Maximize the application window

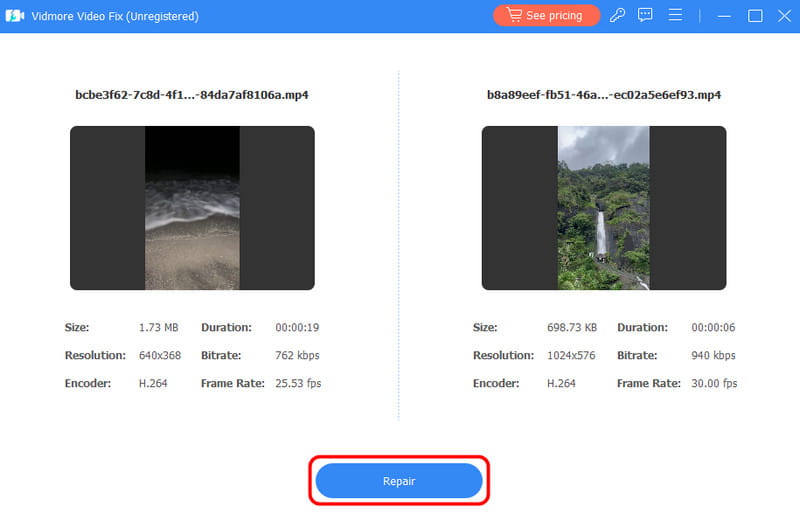pos(755,16)
